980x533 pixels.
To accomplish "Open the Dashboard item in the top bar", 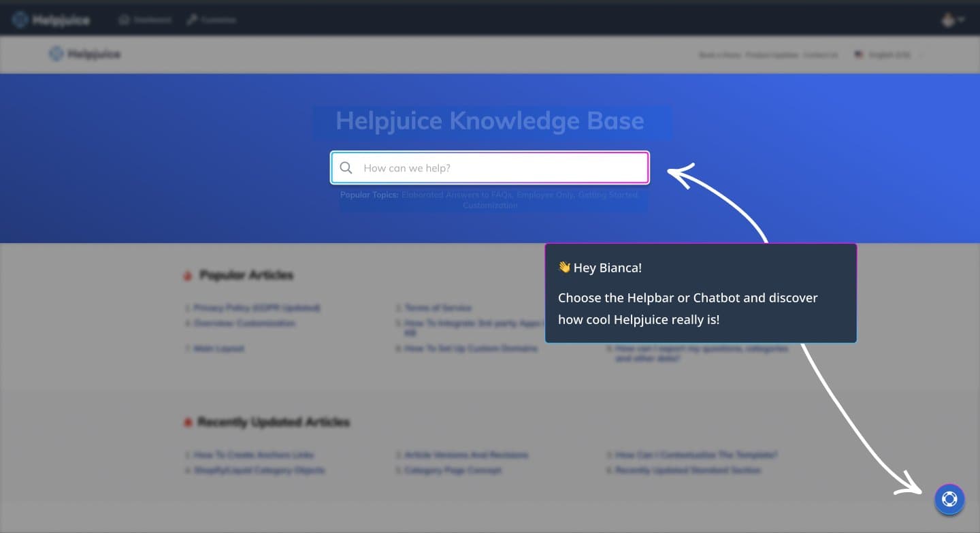I will [145, 20].
